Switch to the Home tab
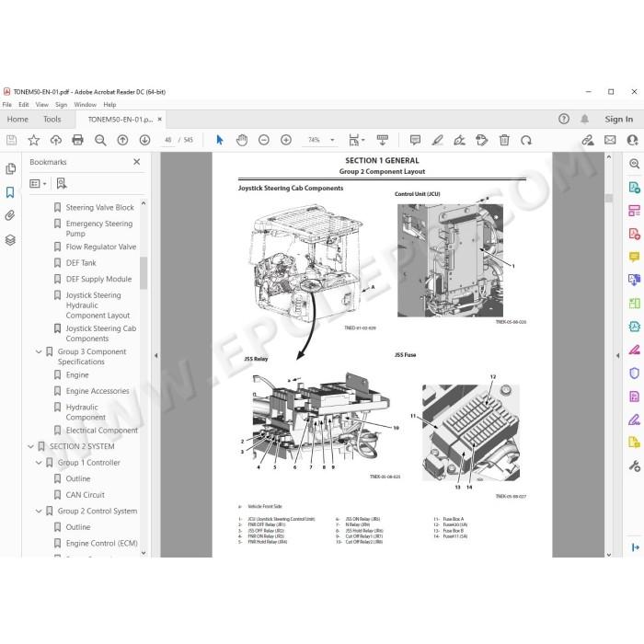 17,120
